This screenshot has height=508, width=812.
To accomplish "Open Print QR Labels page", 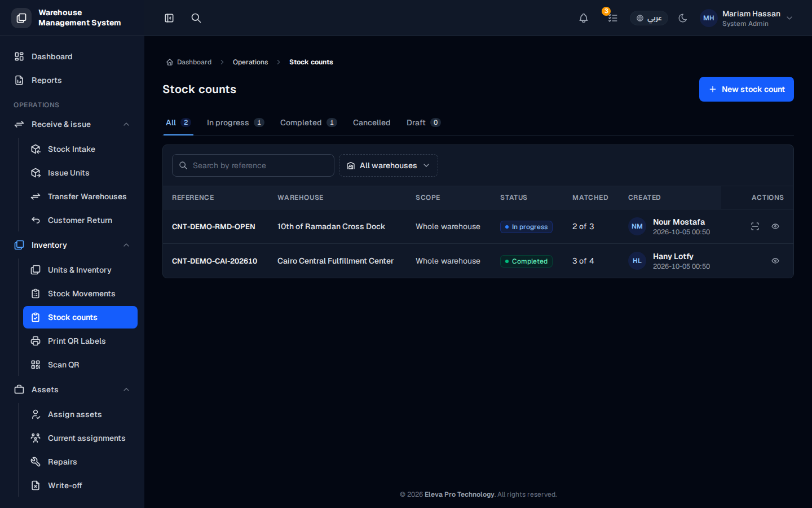I will pos(80,341).
